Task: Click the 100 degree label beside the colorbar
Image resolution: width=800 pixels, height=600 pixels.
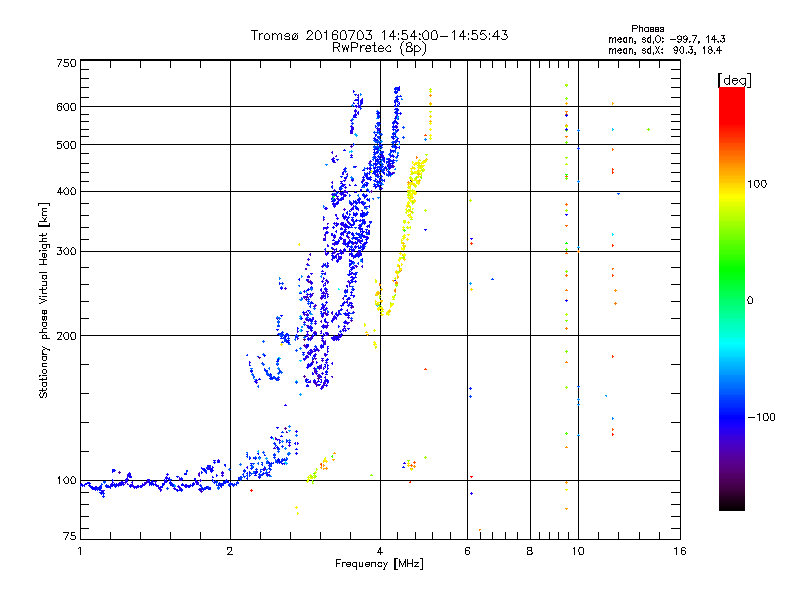Action: click(757, 184)
